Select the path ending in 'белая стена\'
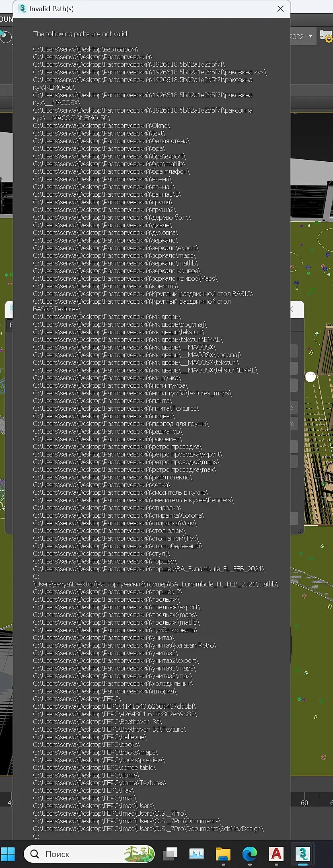This screenshot has width=333, height=868. coord(111,141)
